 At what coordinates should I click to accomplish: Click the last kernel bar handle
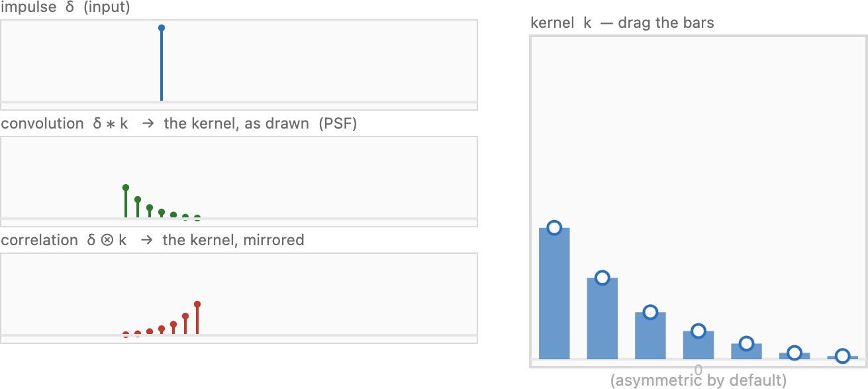pos(842,356)
